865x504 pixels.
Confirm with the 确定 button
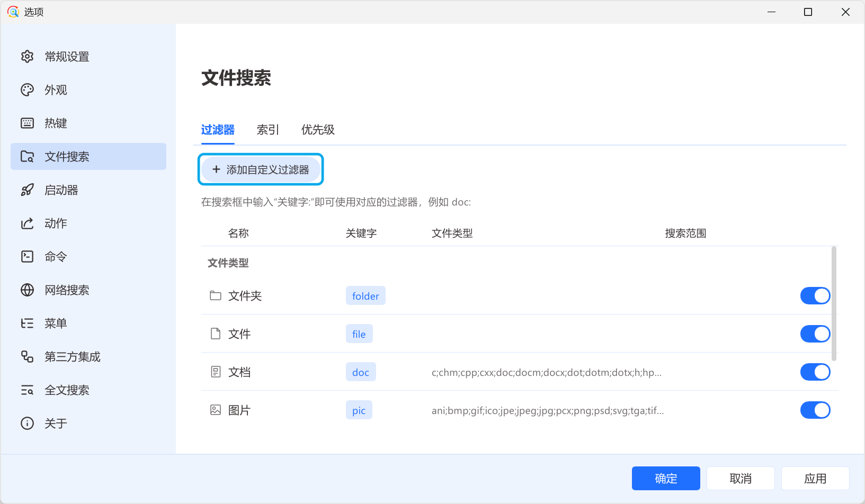pos(666,479)
